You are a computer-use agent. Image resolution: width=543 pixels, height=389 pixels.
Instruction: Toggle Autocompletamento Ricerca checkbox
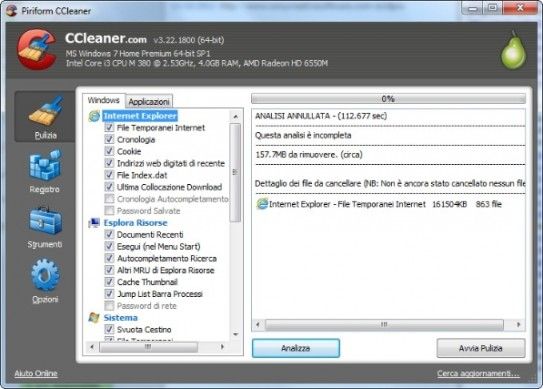pos(109,258)
